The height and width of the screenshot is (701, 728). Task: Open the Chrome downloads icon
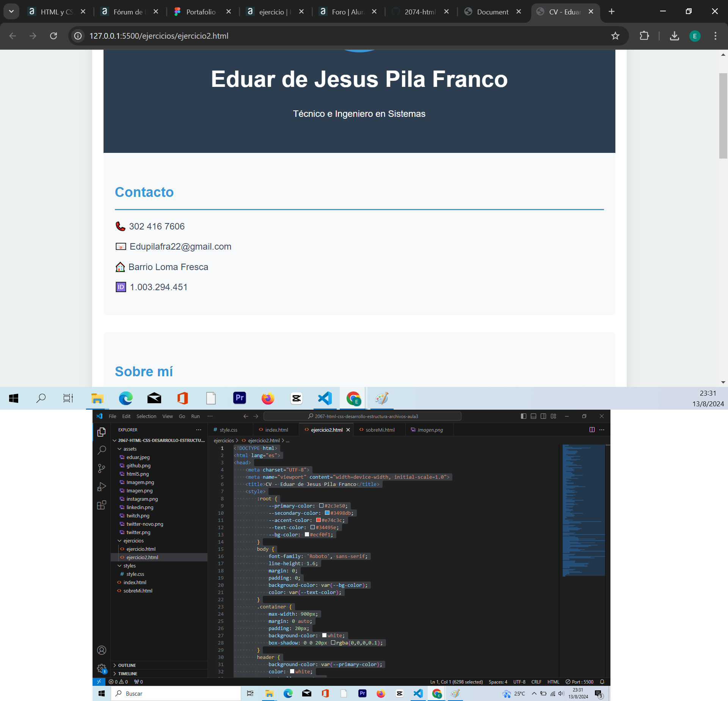point(674,36)
